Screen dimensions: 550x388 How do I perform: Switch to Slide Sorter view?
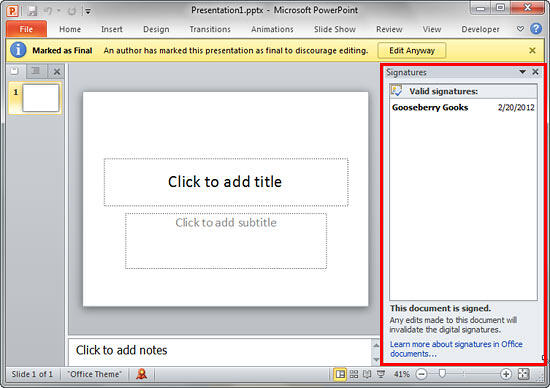tap(354, 374)
